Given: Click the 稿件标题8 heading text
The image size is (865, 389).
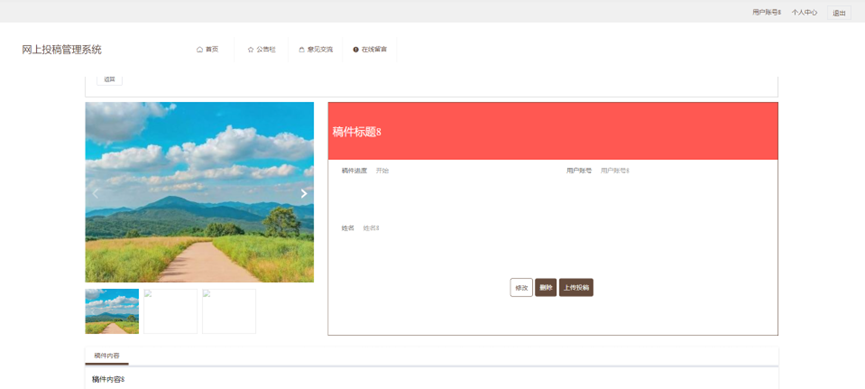Looking at the screenshot, I should click(357, 132).
